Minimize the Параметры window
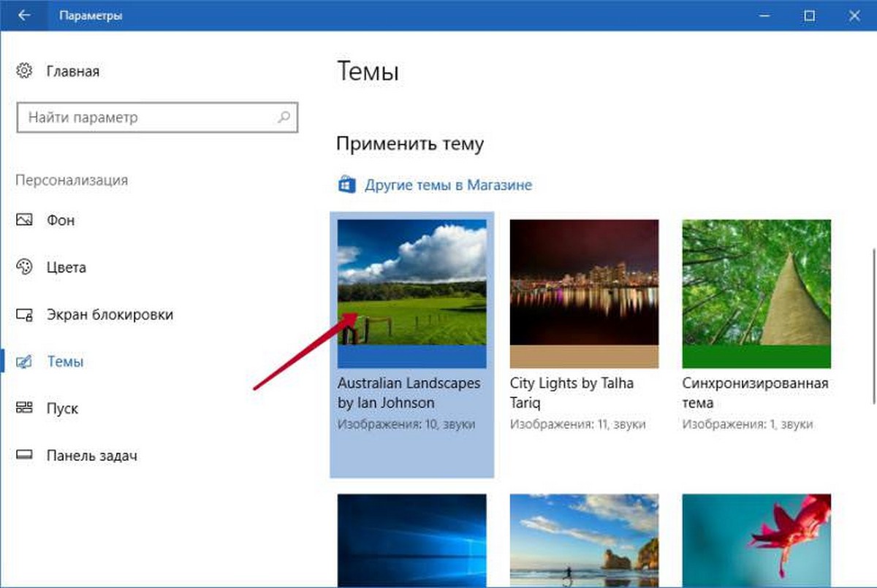877x588 pixels. pos(764,15)
